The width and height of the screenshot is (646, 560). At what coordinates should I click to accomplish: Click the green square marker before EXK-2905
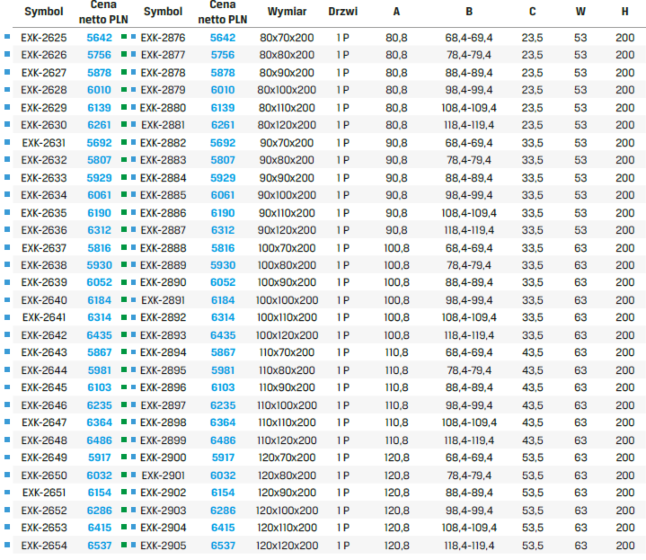point(124,545)
